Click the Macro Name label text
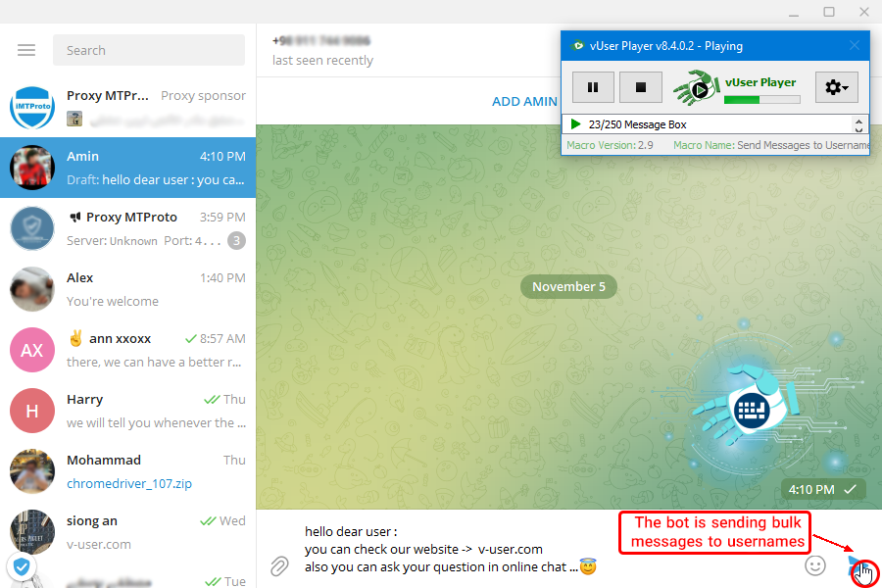This screenshot has height=588, width=882. [x=704, y=145]
